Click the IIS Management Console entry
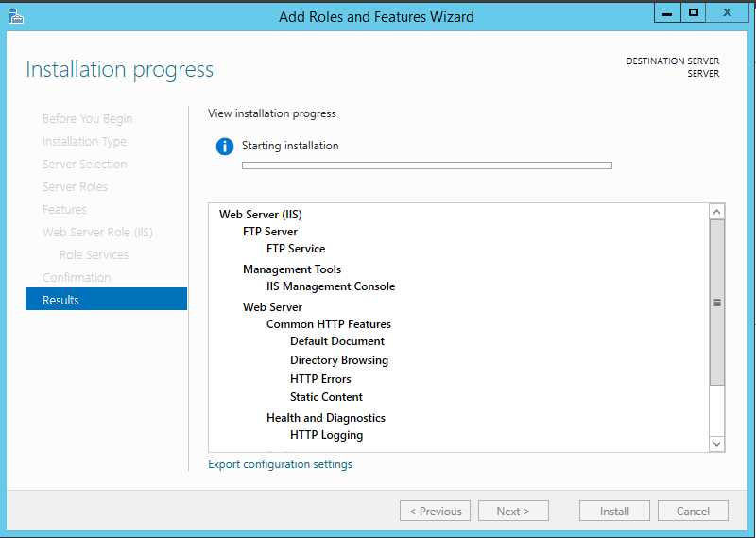 click(x=331, y=286)
